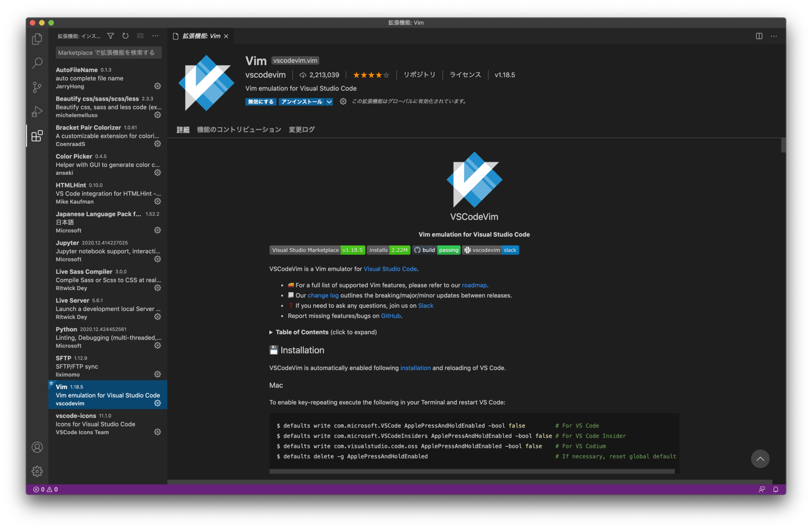This screenshot has height=529, width=812.
Task: Expand the Table of Contents section
Action: click(x=302, y=332)
